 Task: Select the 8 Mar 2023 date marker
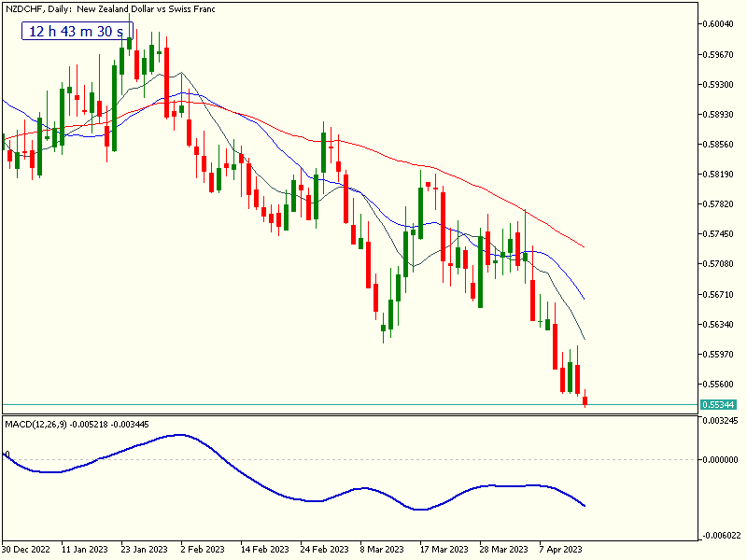click(381, 549)
